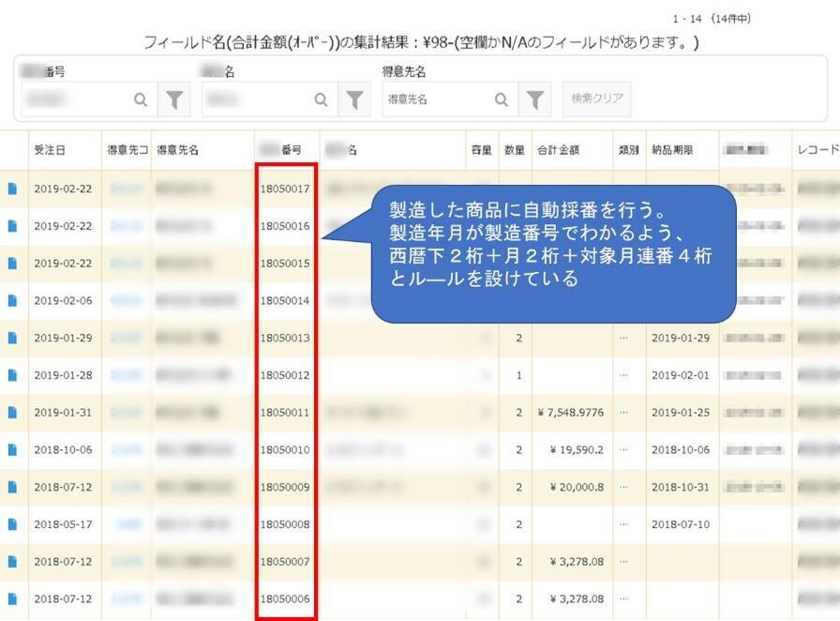Screen dimensions: 840x621
Task: Sort records by the 受注日 column header
Action: tap(50, 150)
